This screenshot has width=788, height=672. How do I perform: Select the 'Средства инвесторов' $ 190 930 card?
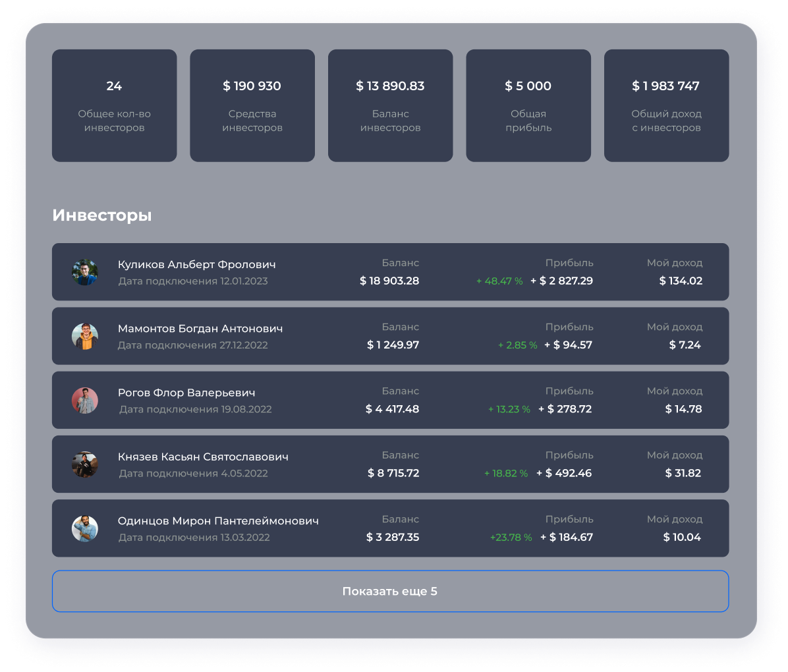point(252,105)
